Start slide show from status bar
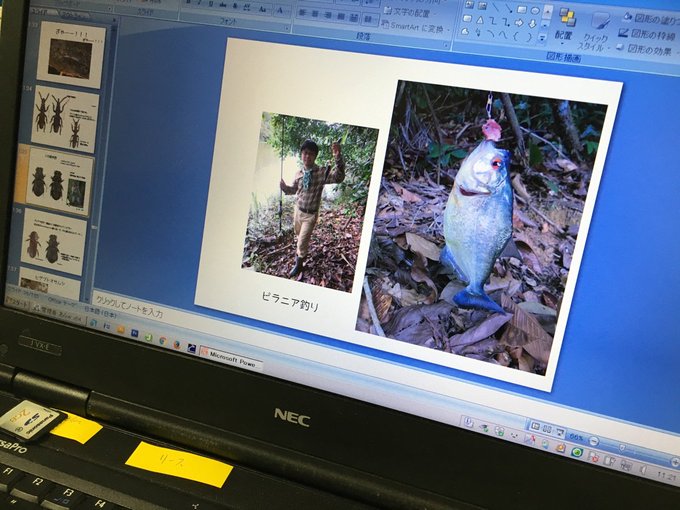 [559, 432]
